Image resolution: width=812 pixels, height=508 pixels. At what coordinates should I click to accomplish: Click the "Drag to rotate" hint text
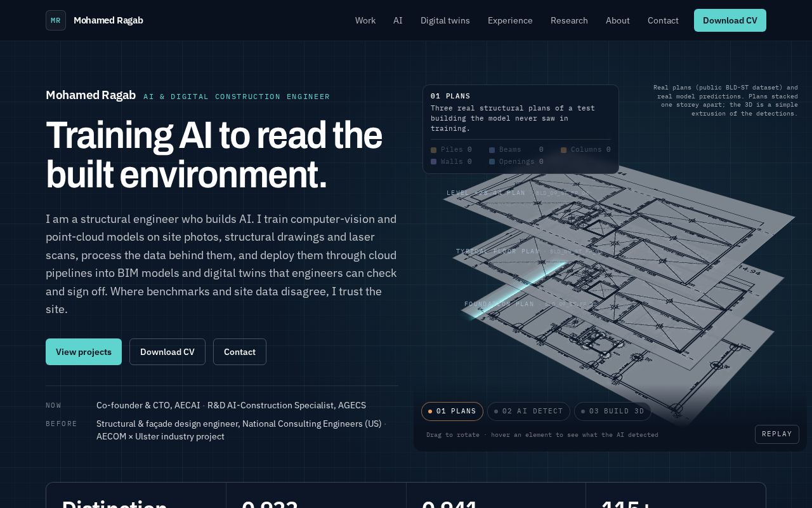453,435
